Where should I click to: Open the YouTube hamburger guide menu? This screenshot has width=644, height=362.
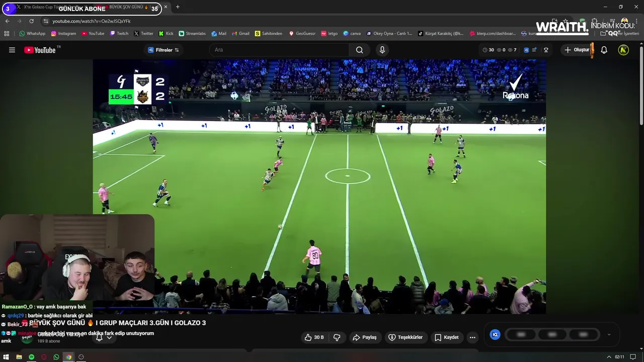pyautogui.click(x=12, y=50)
